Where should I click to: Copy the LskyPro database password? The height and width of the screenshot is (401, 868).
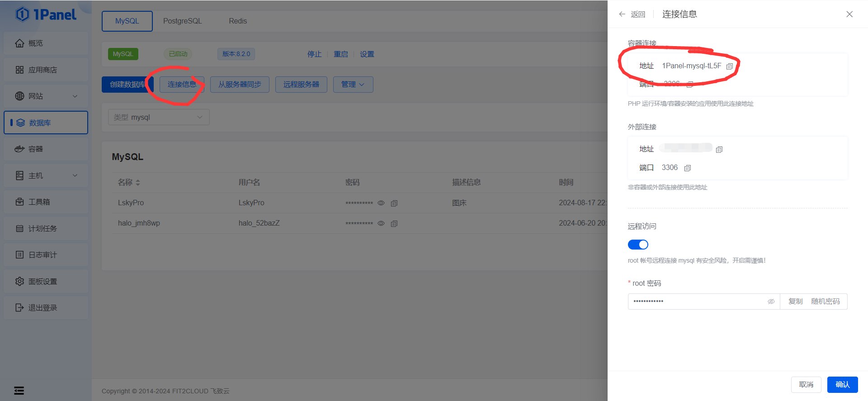click(394, 203)
